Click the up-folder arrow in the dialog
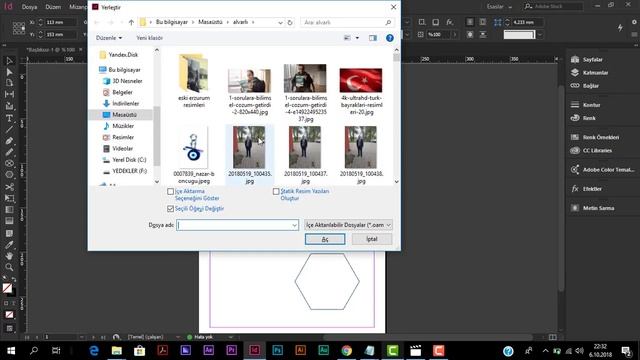640x360 pixels. 131,22
